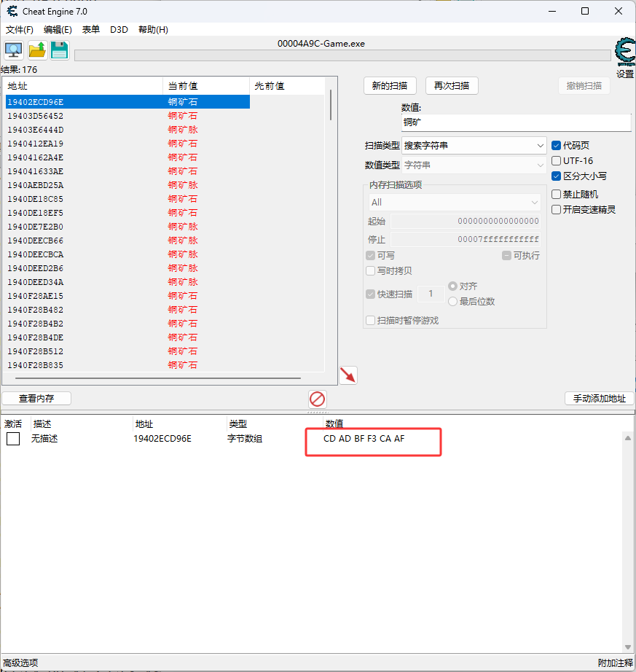The image size is (636, 672).
Task: Open Cheat Engine settings logo icon
Action: [625, 52]
